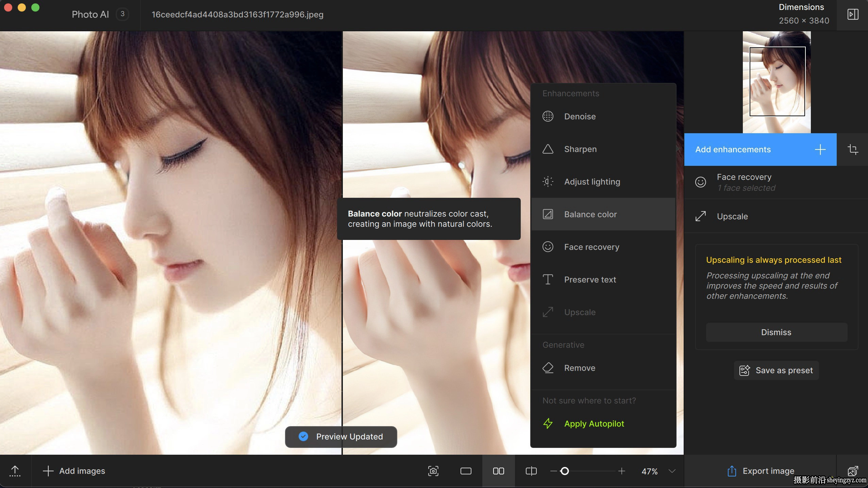Toggle the right sidebar panel icon
The image size is (868, 488).
[x=853, y=14]
